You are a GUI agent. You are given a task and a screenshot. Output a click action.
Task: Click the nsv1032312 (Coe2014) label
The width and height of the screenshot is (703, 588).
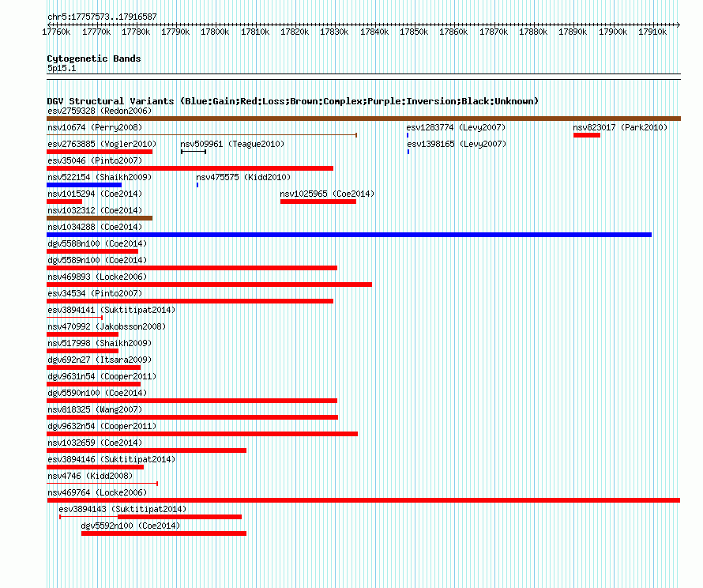(x=95, y=210)
